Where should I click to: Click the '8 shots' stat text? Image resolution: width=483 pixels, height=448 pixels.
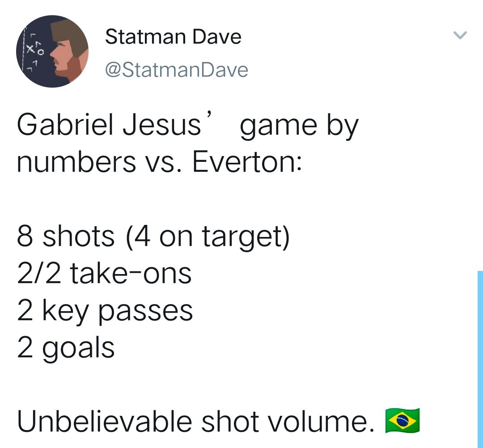66,237
